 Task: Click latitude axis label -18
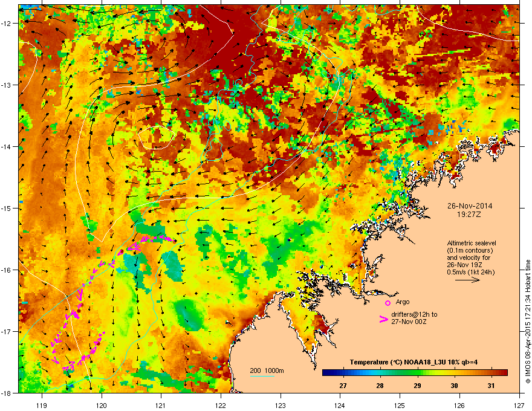pos(7,393)
